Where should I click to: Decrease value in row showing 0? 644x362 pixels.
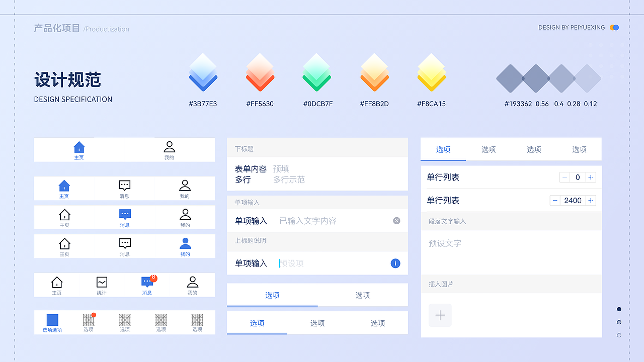(x=565, y=177)
